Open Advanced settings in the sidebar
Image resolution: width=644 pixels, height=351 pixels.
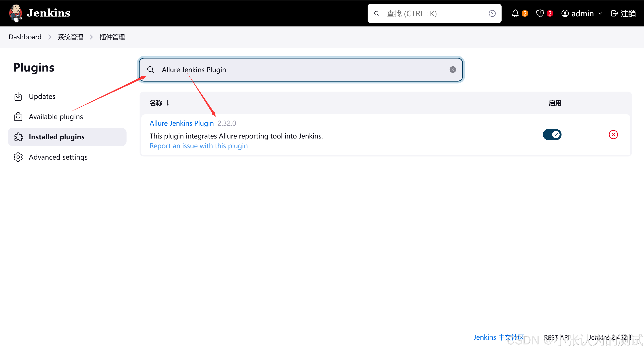[x=67, y=157]
